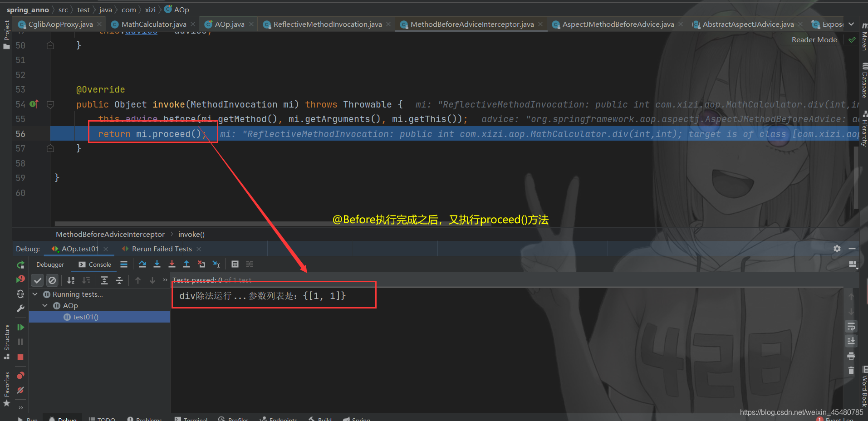Click the Reader Mode link
This screenshot has width=868, height=421.
tap(814, 40)
